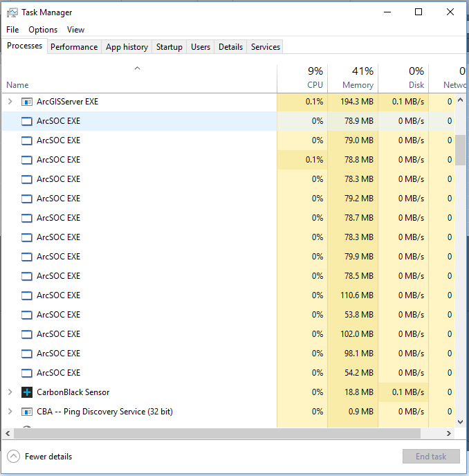
Task: Click icon of ArcSOC EXE using 102.0 MB
Action: pos(27,334)
